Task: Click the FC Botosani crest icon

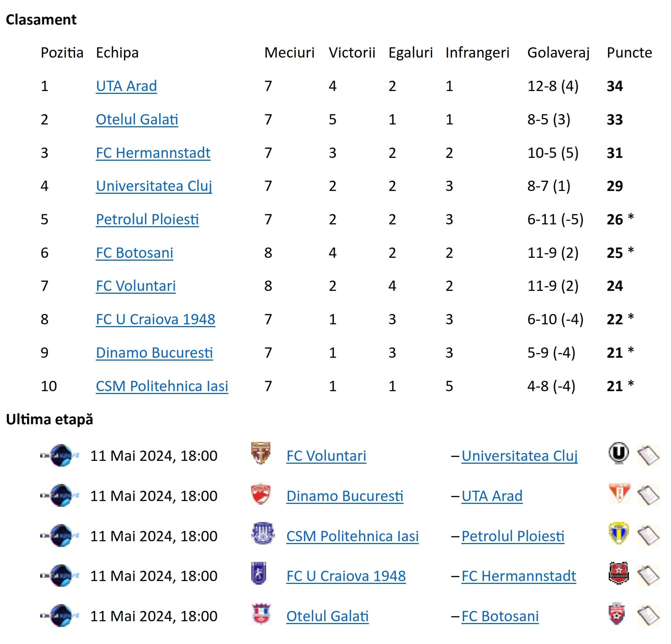Action: [617, 613]
